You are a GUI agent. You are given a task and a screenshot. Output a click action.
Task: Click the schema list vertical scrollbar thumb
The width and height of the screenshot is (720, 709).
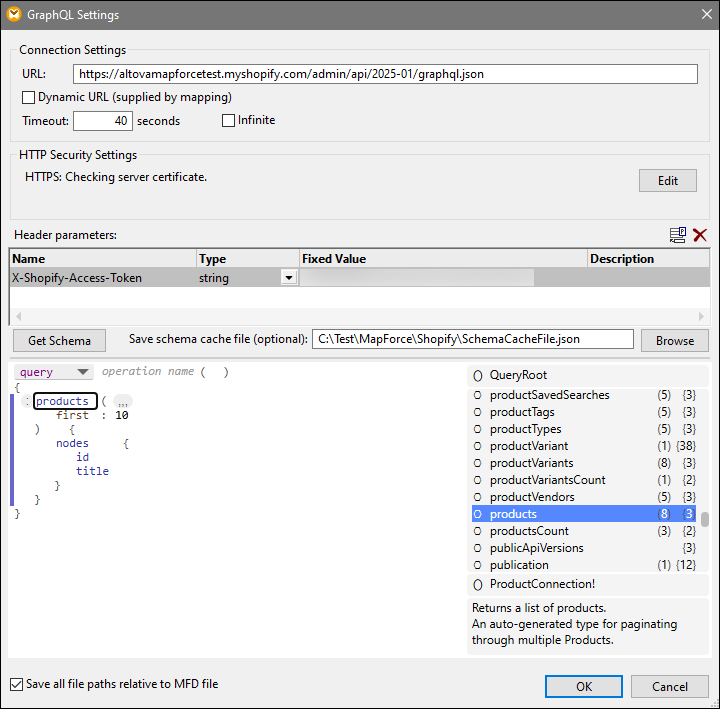(704, 519)
